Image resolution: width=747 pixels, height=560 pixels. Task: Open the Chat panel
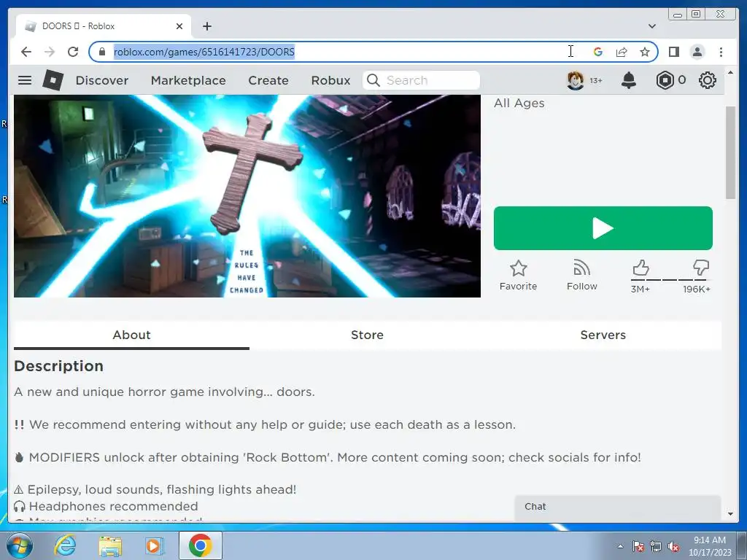(617, 507)
